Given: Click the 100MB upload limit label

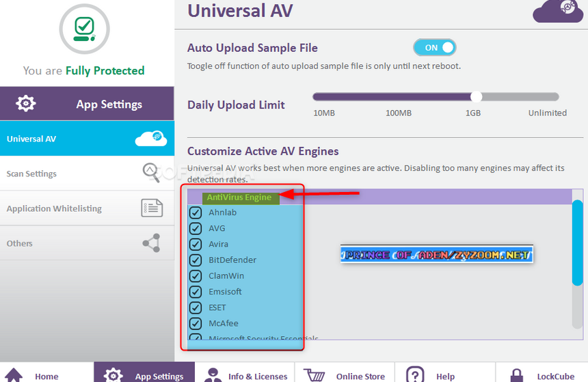Looking at the screenshot, I should 399,113.
